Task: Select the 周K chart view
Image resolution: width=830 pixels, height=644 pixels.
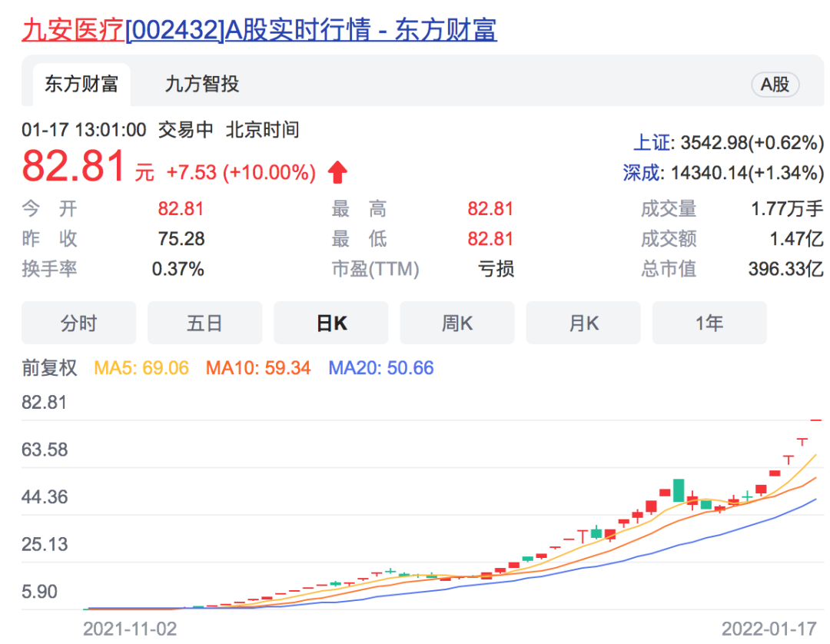Action: (x=456, y=324)
